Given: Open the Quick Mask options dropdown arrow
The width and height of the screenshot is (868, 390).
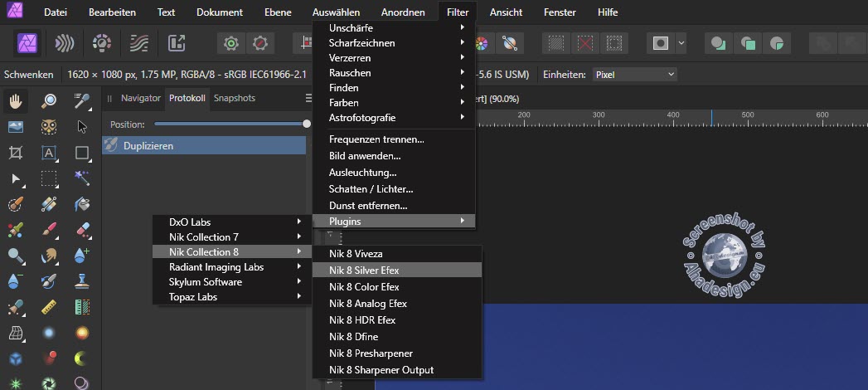Looking at the screenshot, I should coord(681,43).
